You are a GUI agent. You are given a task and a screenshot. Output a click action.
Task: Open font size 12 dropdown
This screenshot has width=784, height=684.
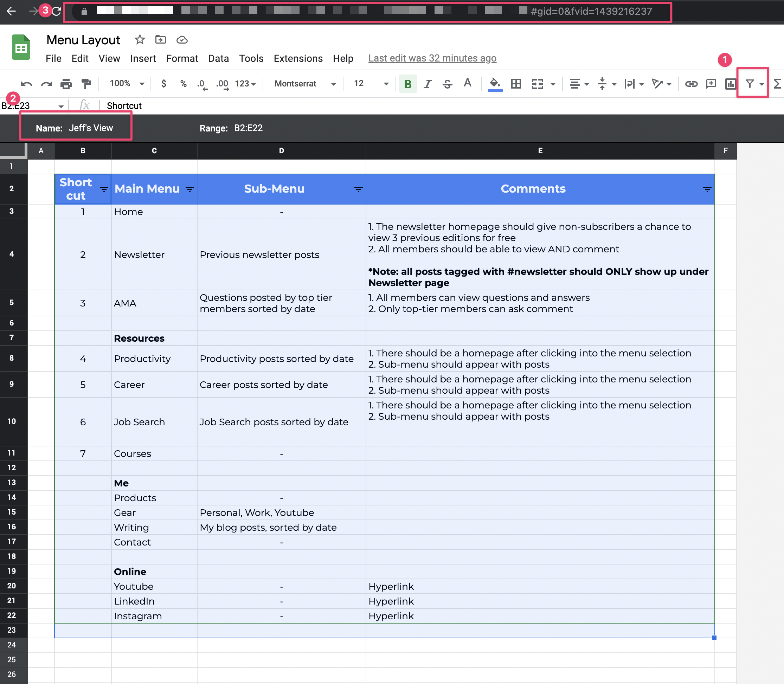pyautogui.click(x=371, y=84)
